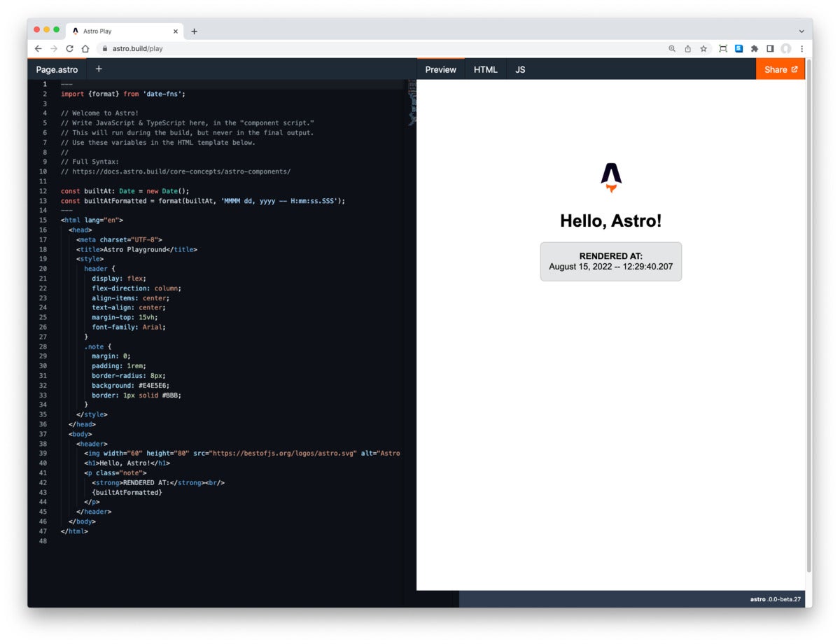Screen dimensions: 840x644
Task: Click the 'Hello, Astro!' heading in the preview
Action: 610,221
